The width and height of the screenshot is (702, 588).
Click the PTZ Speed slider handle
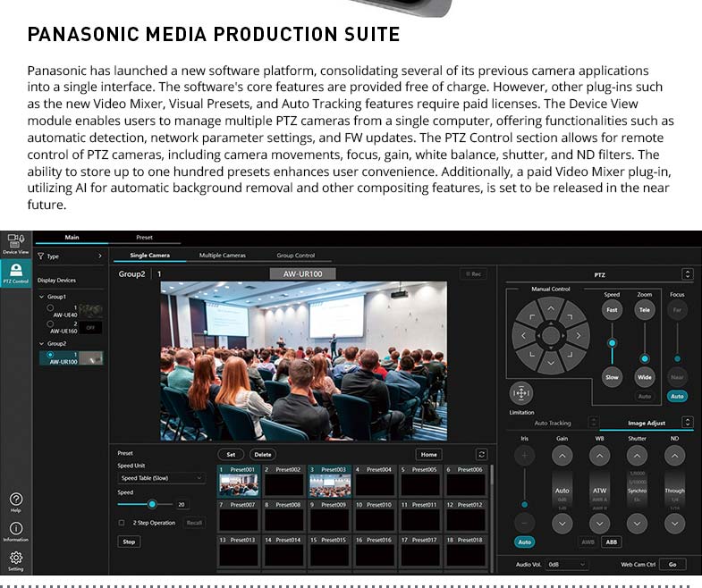pos(612,343)
